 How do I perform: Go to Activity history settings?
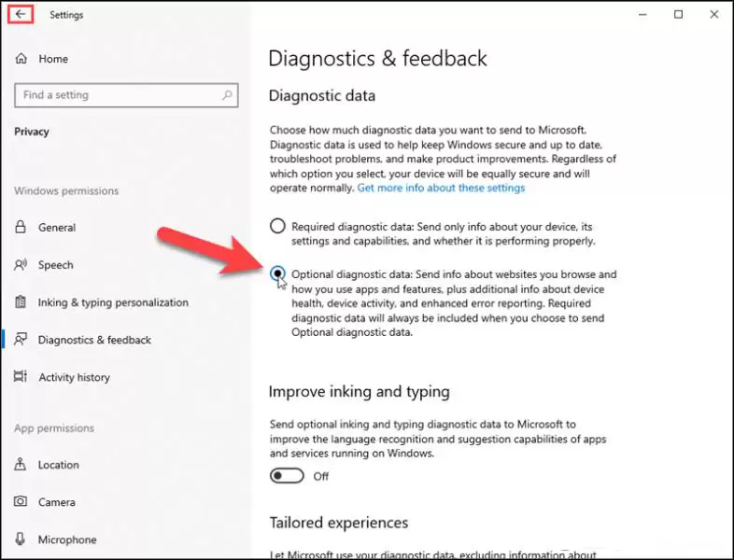[x=74, y=377]
